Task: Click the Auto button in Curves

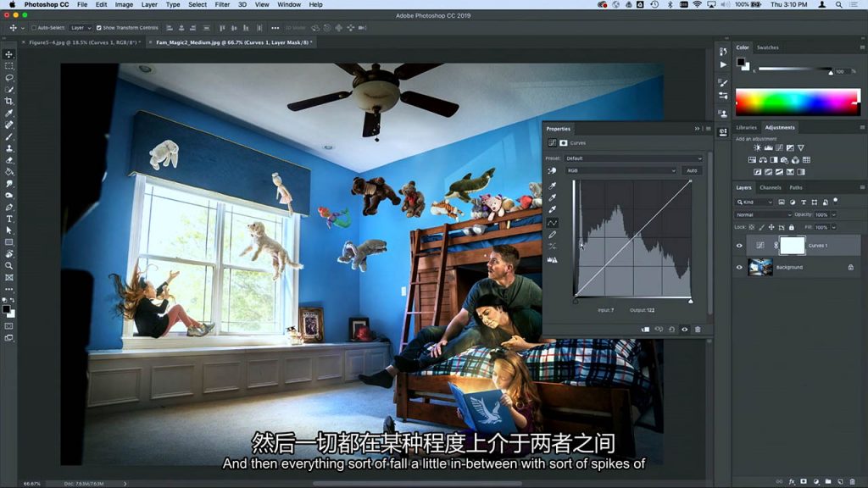Action: (x=692, y=170)
